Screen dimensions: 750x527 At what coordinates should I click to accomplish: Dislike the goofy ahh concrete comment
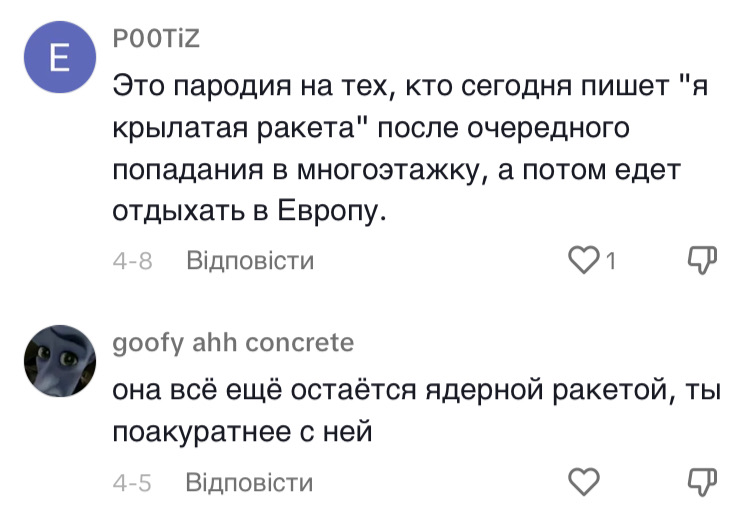[x=704, y=483]
